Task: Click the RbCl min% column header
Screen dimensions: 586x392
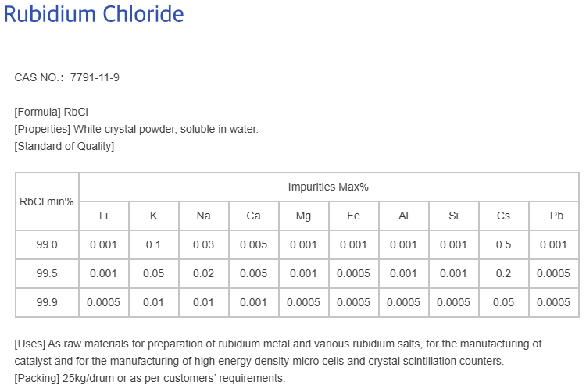Action: (47, 201)
